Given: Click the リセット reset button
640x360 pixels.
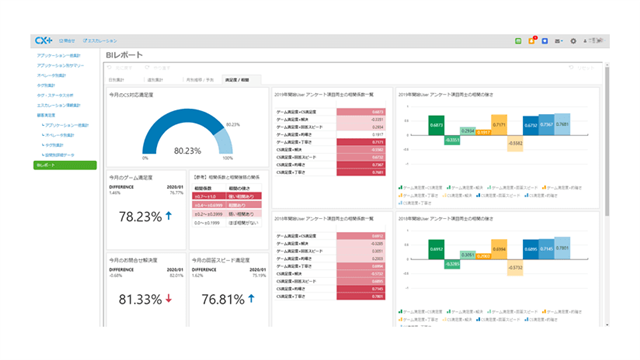Looking at the screenshot, I should pyautogui.click(x=582, y=68).
